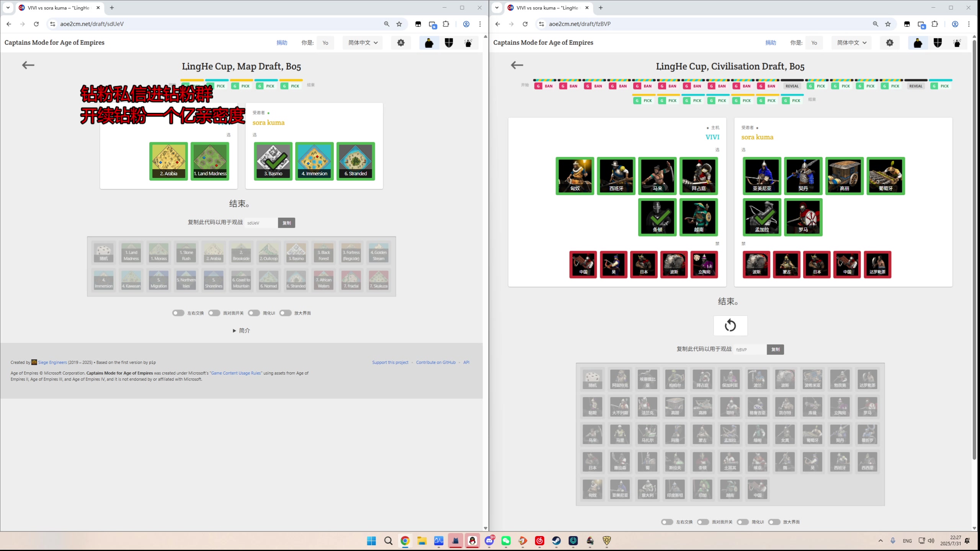Select shield theme icon in left window
This screenshot has height=551, width=980.
click(449, 43)
